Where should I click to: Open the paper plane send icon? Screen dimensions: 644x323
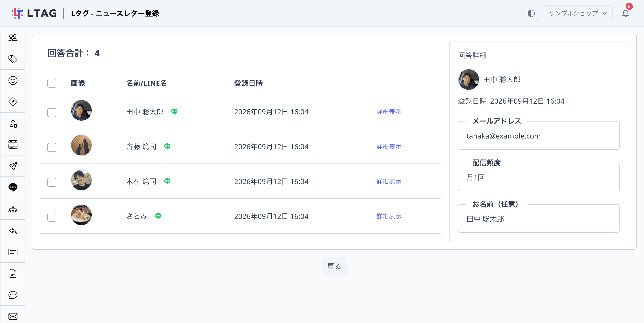(13, 166)
